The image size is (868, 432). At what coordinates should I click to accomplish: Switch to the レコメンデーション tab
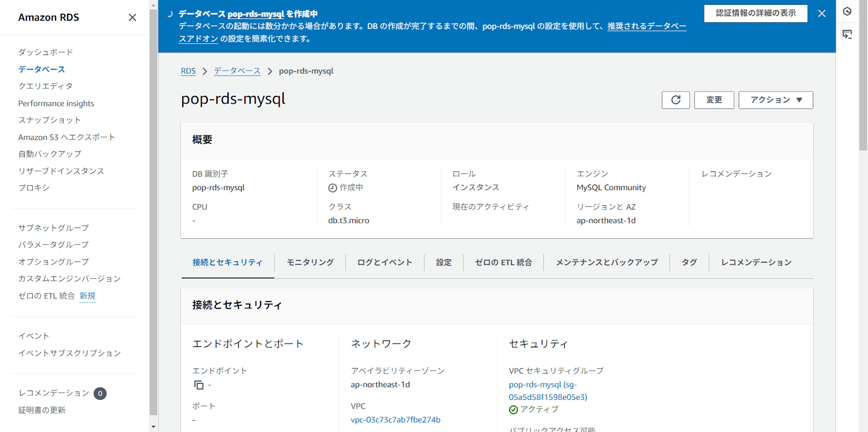pos(756,262)
